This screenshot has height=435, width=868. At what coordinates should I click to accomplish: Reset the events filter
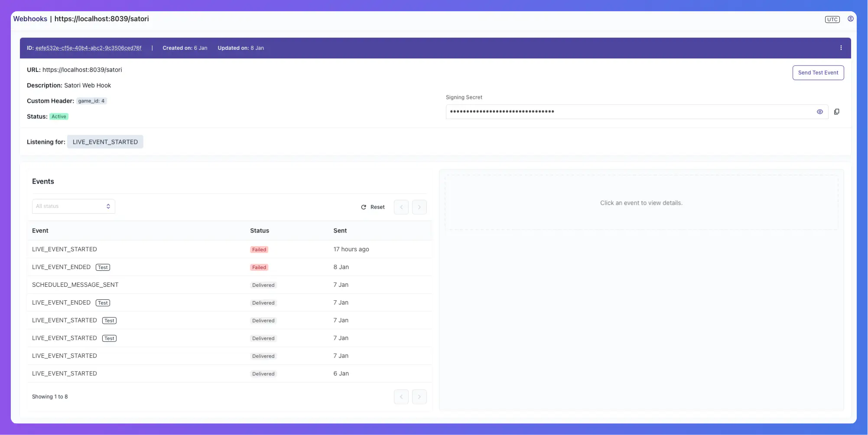[373, 207]
